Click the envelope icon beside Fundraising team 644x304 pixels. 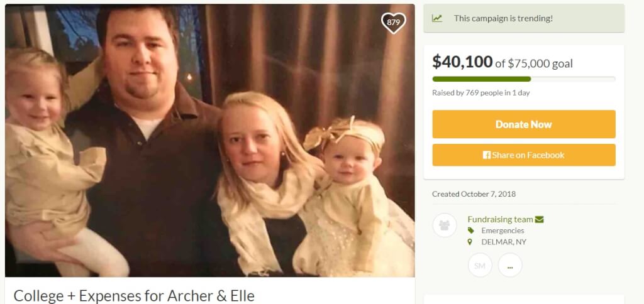tap(539, 219)
